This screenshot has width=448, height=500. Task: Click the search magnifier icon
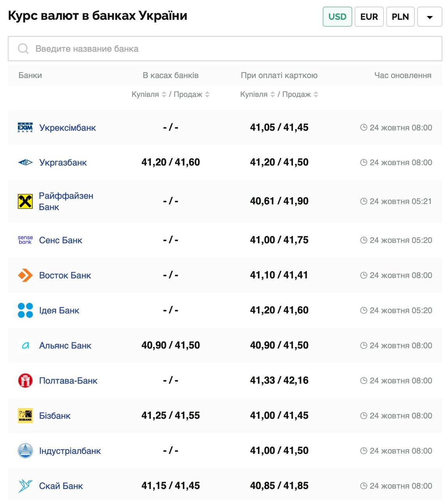tap(23, 49)
